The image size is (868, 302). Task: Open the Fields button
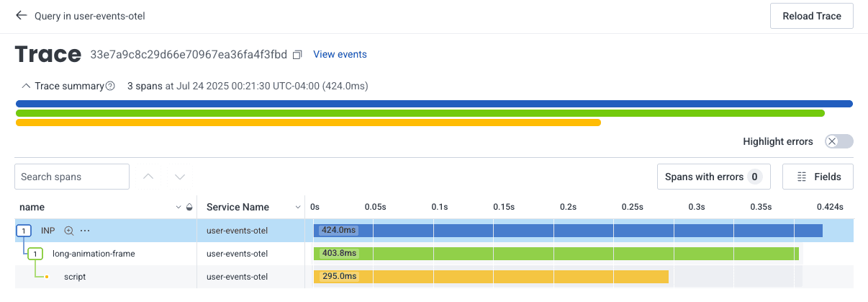817,177
